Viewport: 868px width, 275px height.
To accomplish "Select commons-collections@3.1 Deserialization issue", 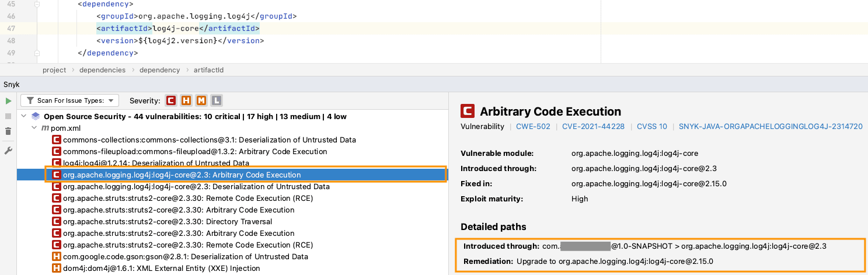I will pos(209,140).
